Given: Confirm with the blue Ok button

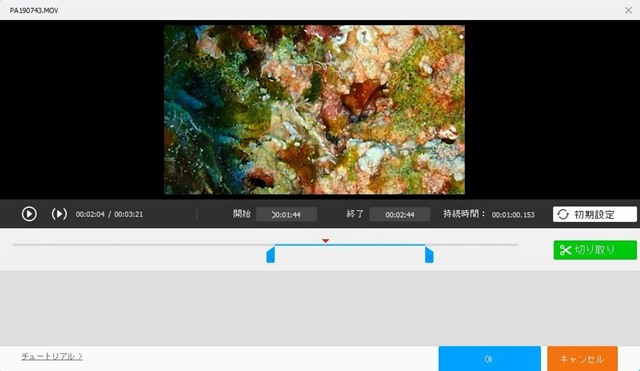Looking at the screenshot, I should click(x=489, y=359).
